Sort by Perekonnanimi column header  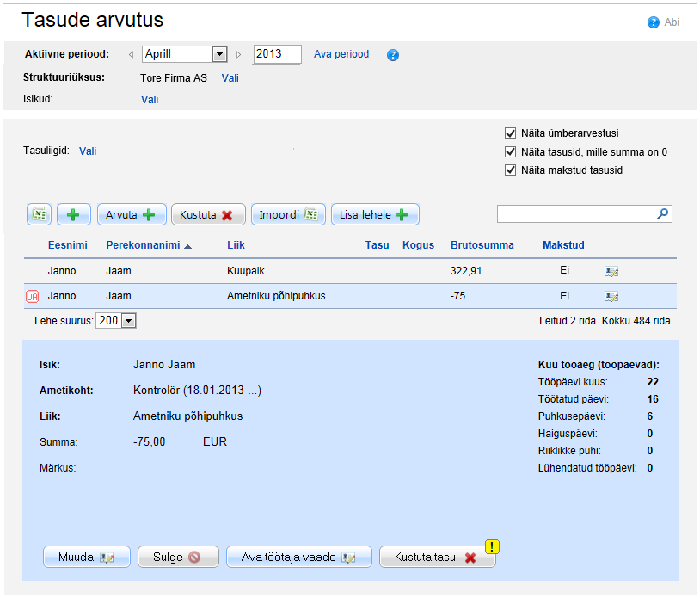click(143, 245)
